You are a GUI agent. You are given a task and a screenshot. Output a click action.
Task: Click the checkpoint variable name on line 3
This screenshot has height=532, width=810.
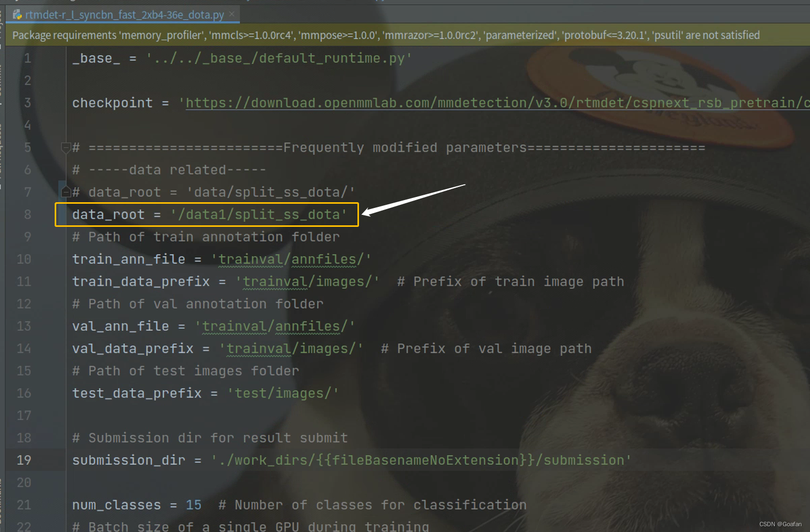112,103
